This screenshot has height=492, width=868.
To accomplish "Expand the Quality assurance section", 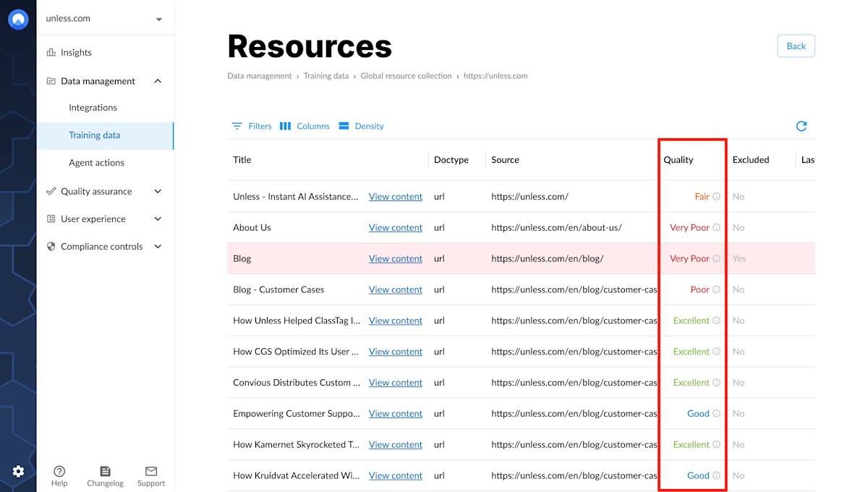I will [158, 191].
